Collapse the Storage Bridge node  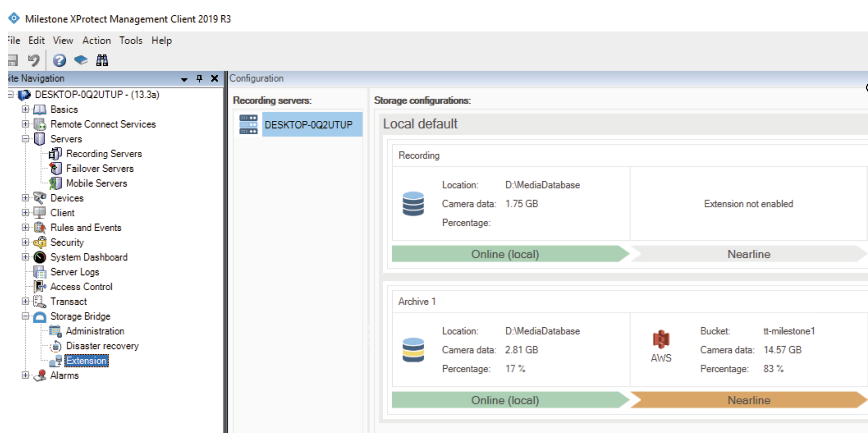25,316
